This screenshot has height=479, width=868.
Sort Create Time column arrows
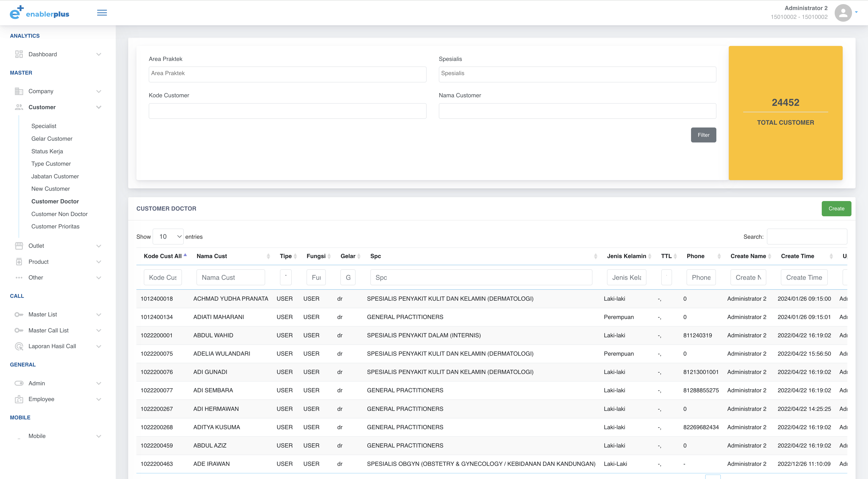coord(831,256)
